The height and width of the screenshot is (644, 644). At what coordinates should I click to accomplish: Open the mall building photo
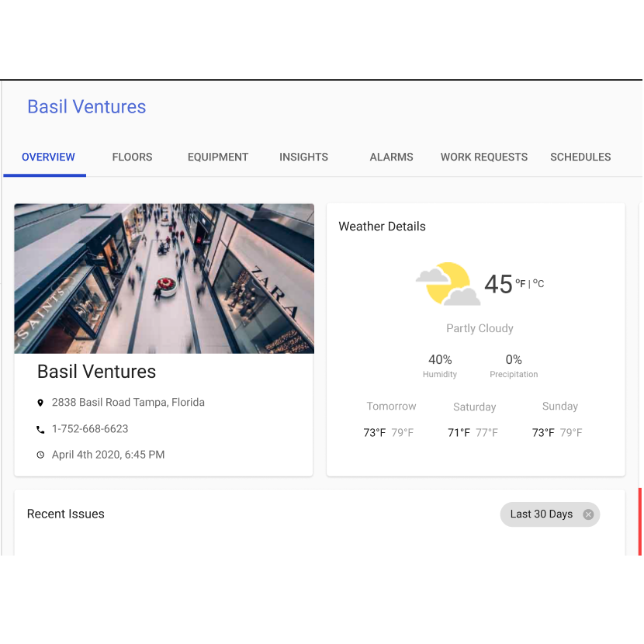(x=164, y=279)
